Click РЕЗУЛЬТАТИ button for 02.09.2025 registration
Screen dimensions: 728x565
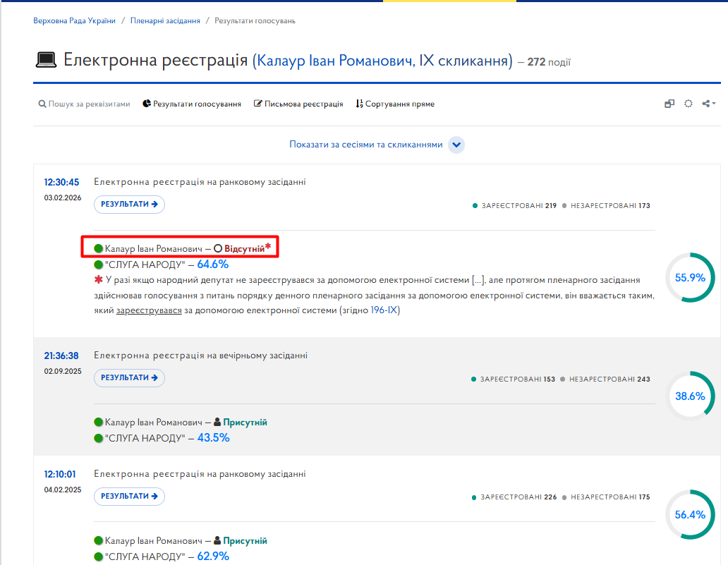click(130, 378)
